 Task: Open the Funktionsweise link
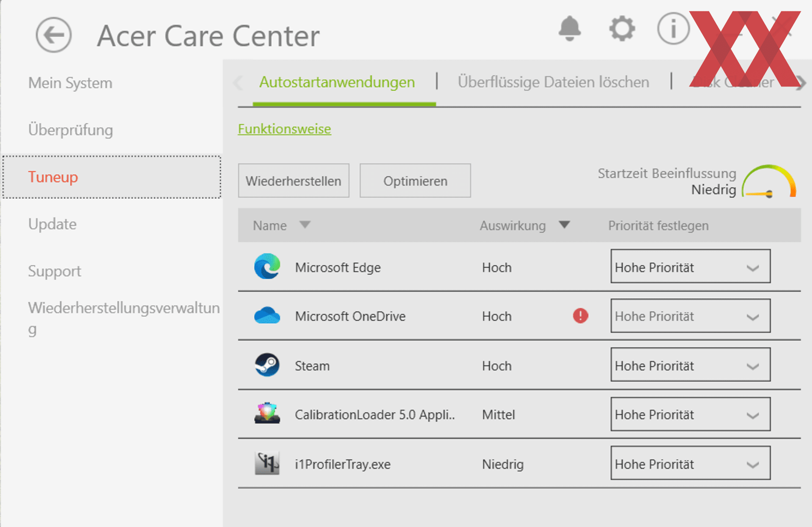click(285, 129)
